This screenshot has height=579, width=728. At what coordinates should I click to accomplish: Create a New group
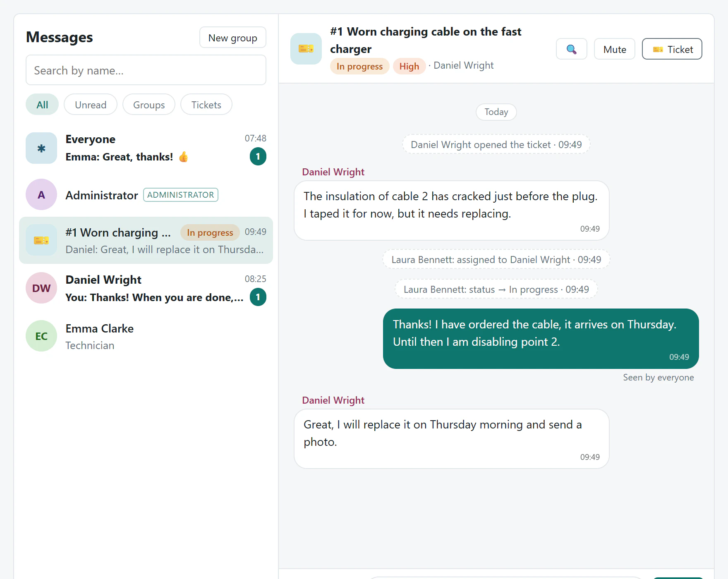click(233, 38)
